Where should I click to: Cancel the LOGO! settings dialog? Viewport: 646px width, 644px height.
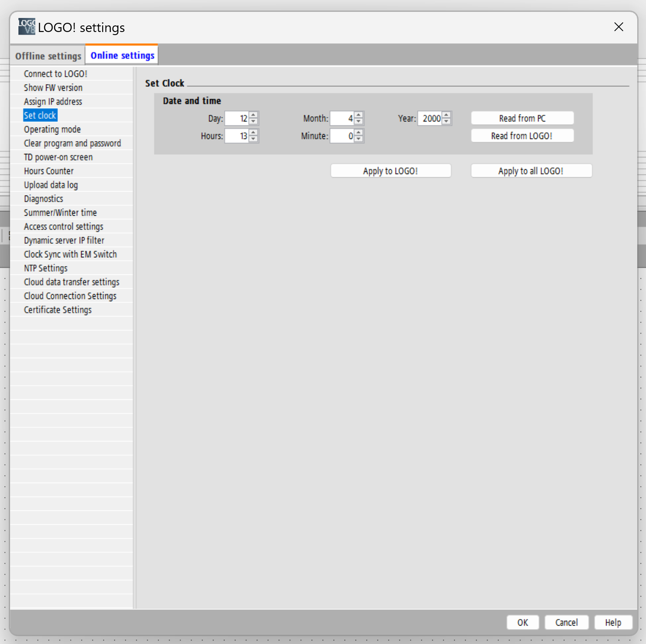click(x=567, y=623)
